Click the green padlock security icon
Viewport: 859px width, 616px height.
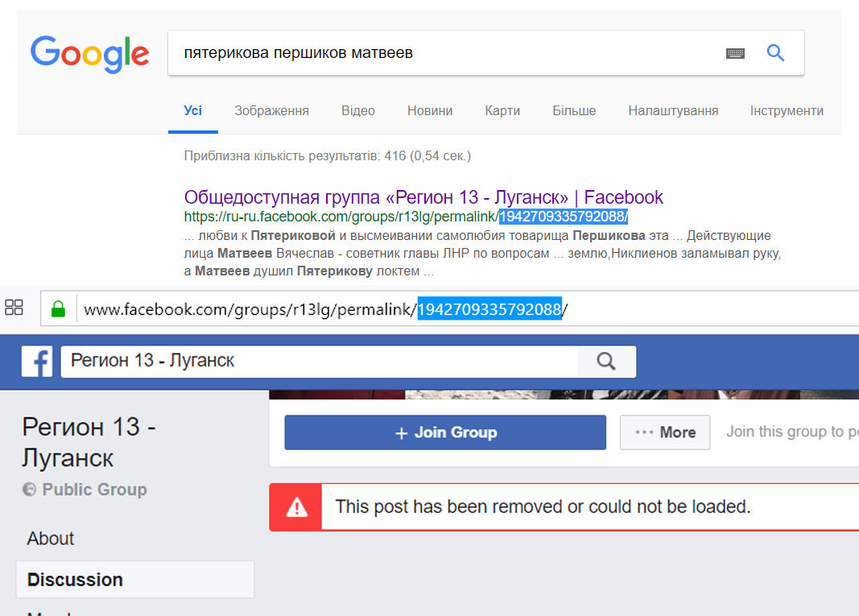[x=58, y=309]
